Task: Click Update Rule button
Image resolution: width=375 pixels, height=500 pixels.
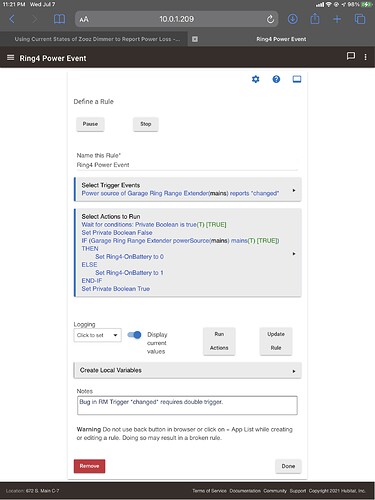Action: coord(276,341)
